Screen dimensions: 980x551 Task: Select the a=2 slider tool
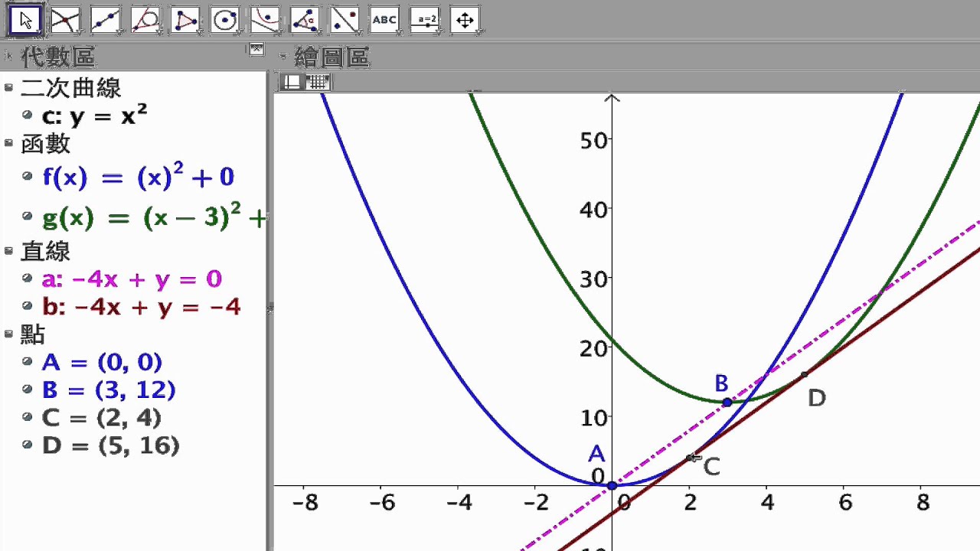(425, 20)
